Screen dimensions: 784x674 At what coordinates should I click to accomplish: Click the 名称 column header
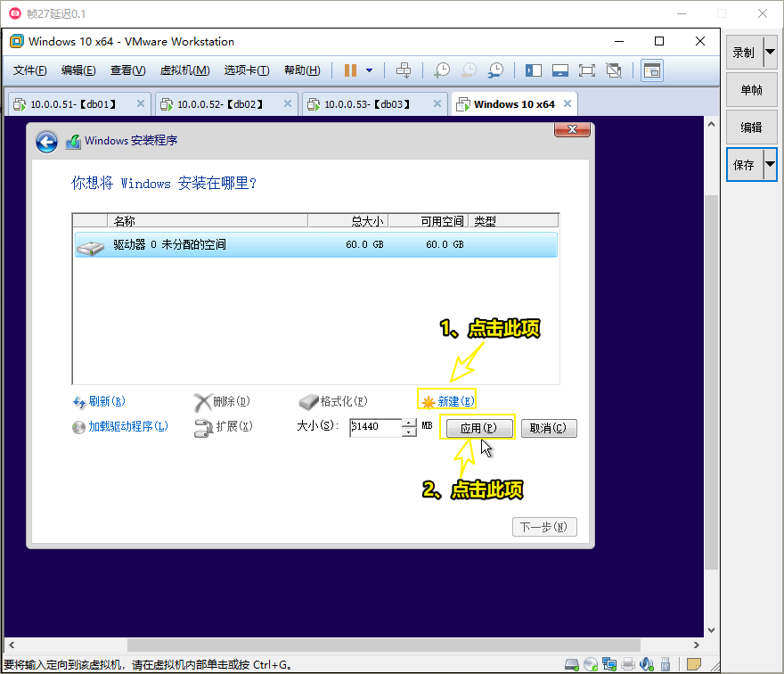(x=208, y=221)
